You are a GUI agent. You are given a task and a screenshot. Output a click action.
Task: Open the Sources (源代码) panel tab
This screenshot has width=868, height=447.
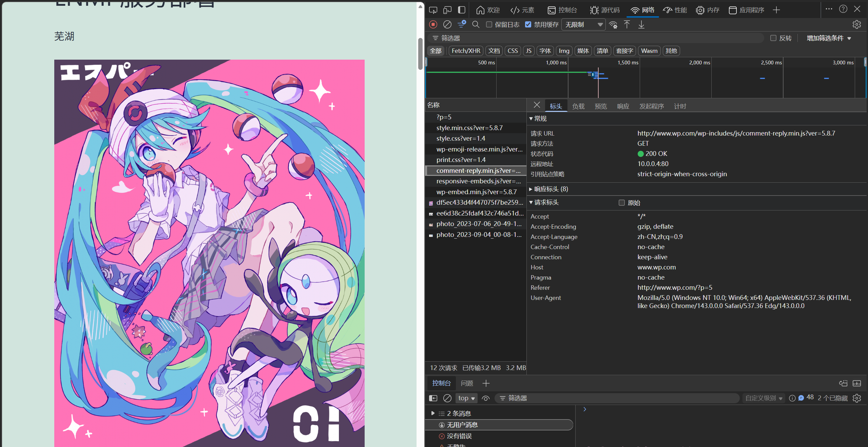605,10
